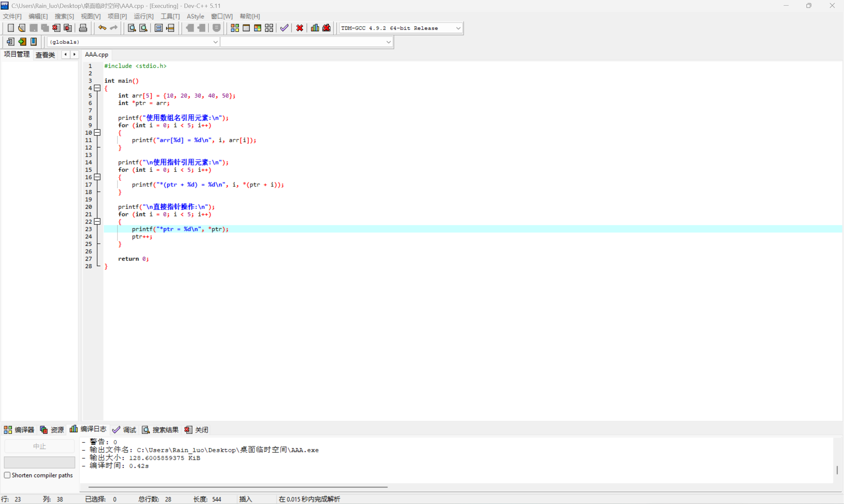Expand the (globals) scope dropdown
844x504 pixels.
[x=215, y=42]
